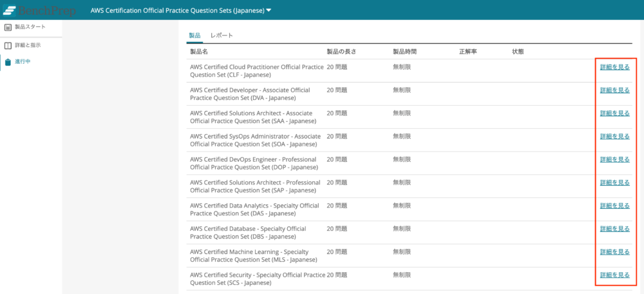The height and width of the screenshot is (294, 644).
Task: Click the AWS Certification Official Practice Question Sets title
Action: click(x=177, y=11)
